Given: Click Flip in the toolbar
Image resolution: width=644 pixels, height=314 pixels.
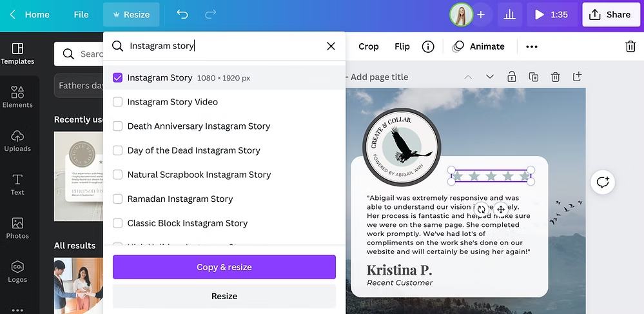Looking at the screenshot, I should [402, 46].
